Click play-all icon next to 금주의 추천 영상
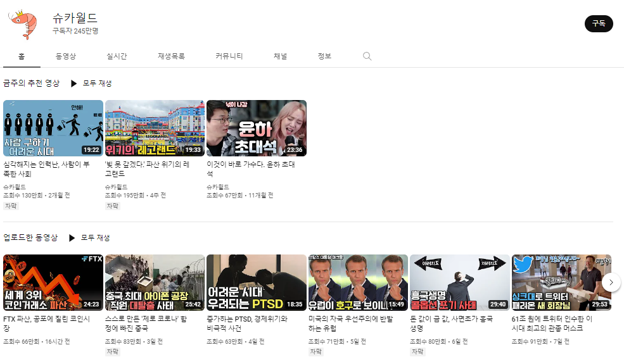 tap(73, 84)
